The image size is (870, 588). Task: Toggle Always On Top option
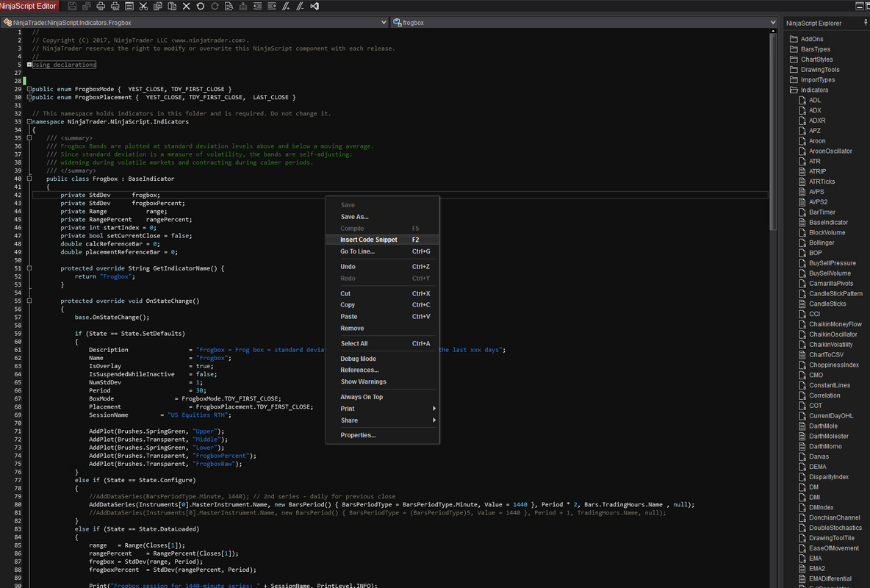point(362,397)
